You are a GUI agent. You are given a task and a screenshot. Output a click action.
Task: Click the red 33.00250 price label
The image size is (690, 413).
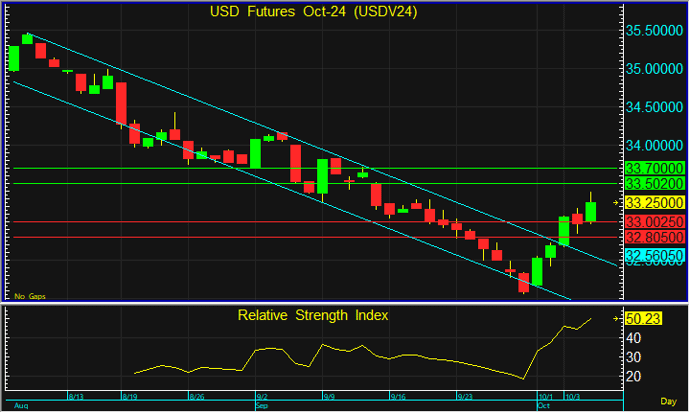click(x=654, y=221)
